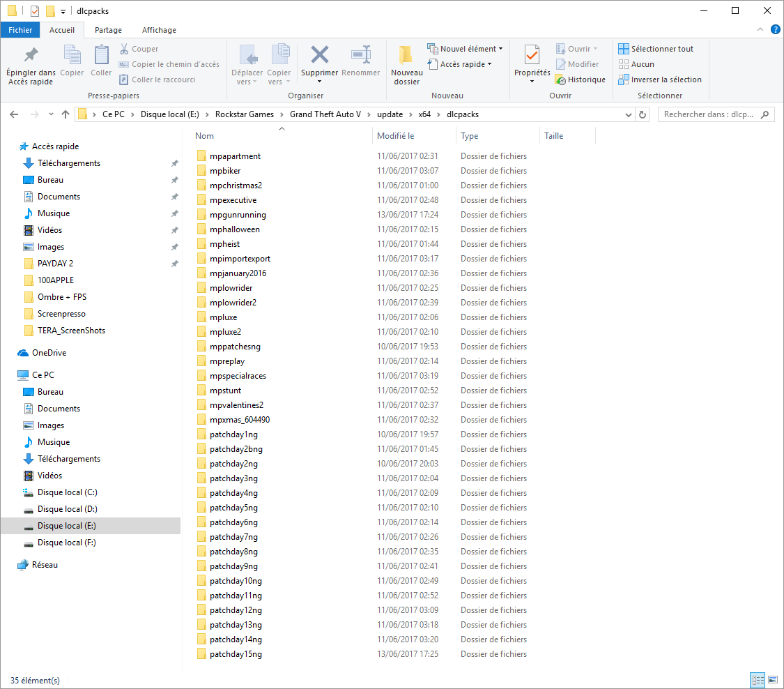
Task: Select the mpapartment folder
Action: point(235,156)
